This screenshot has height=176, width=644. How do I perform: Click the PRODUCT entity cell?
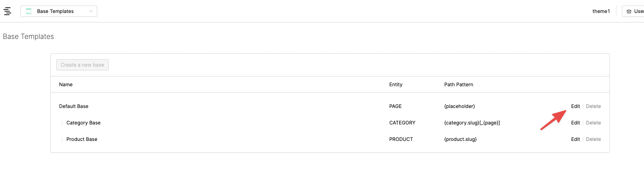(x=401, y=139)
